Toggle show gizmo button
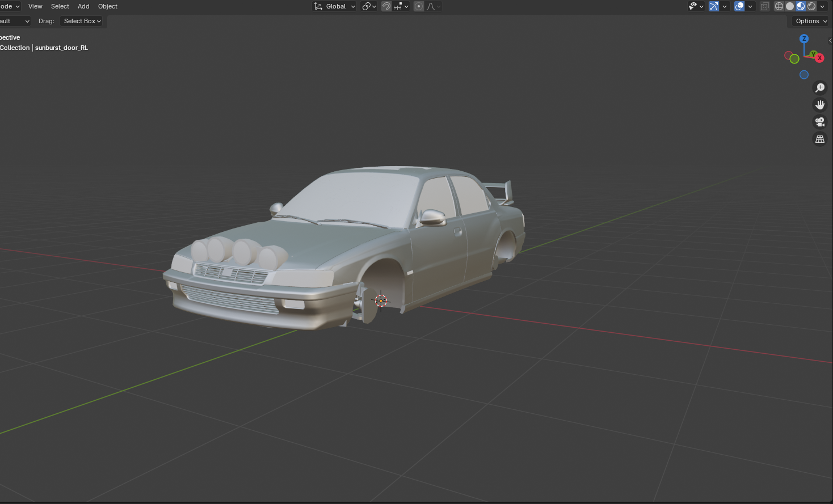Image resolution: width=833 pixels, height=504 pixels. (x=714, y=6)
